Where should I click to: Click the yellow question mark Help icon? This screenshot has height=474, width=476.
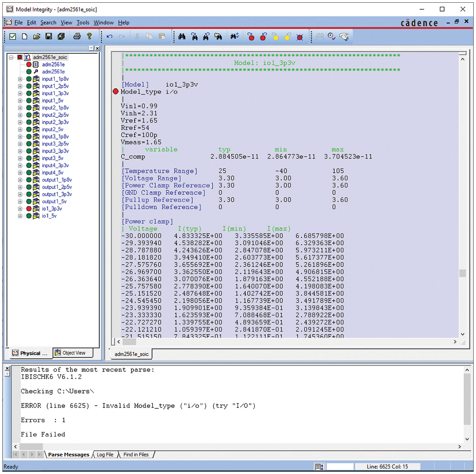(x=89, y=36)
